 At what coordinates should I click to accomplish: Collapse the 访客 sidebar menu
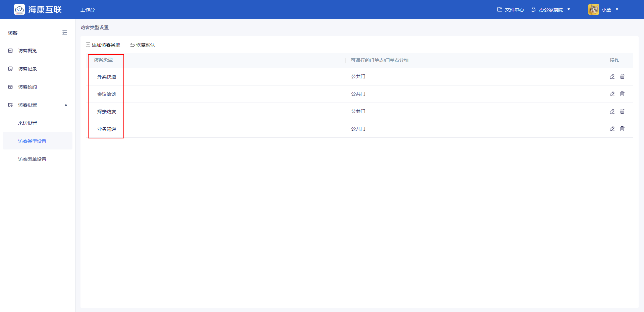coord(65,33)
